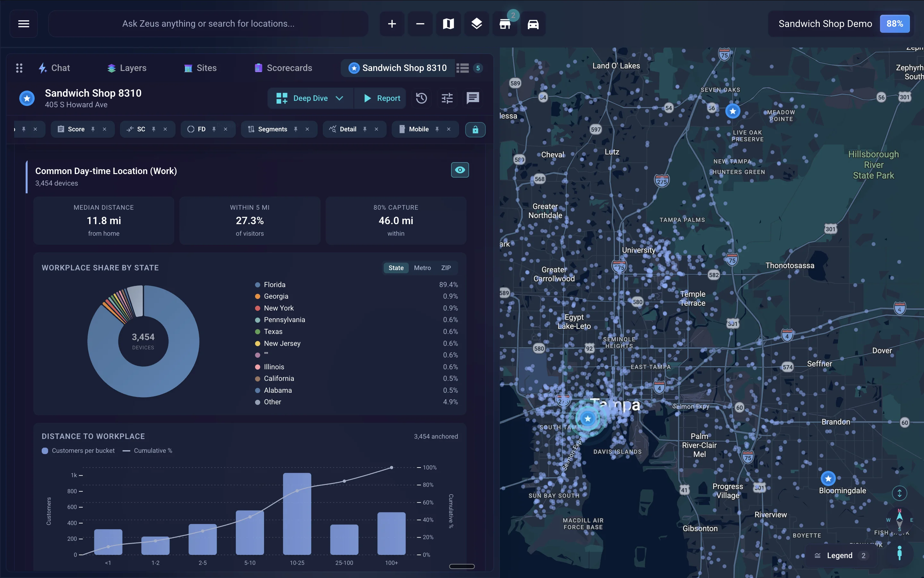Image resolution: width=924 pixels, height=578 pixels.
Task: Click the Ask Zeus search field
Action: 209,24
